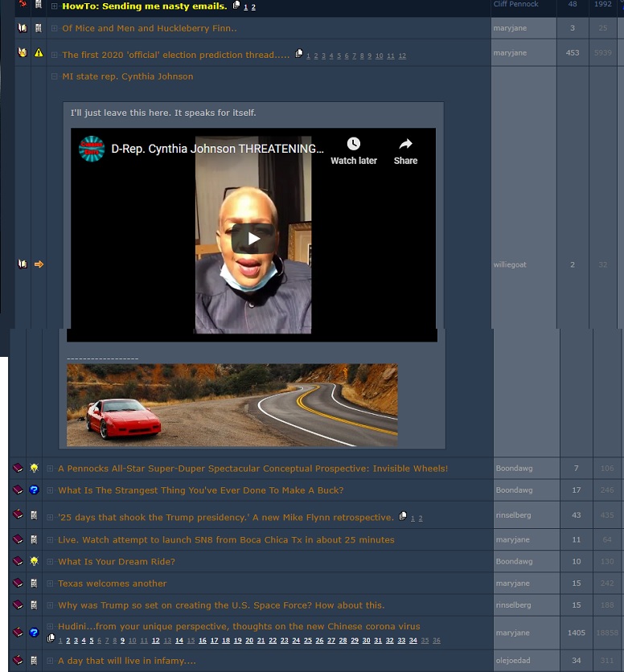Go to page 12 of election prediction thread
Viewport: 624px width, 672px height.
click(x=401, y=56)
